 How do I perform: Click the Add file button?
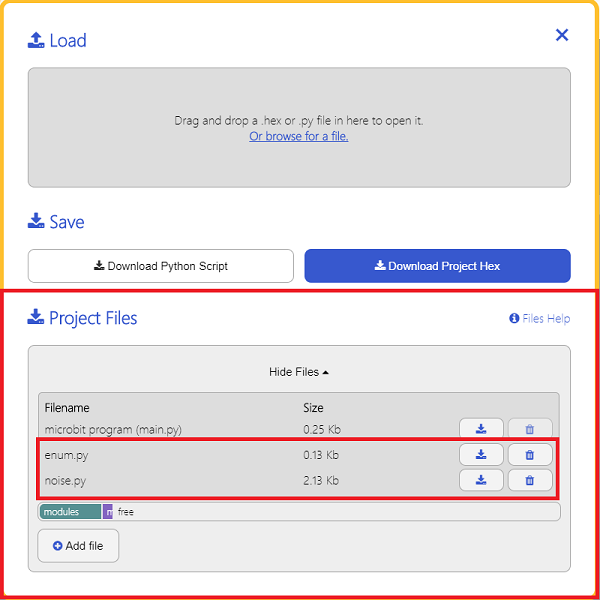[78, 546]
